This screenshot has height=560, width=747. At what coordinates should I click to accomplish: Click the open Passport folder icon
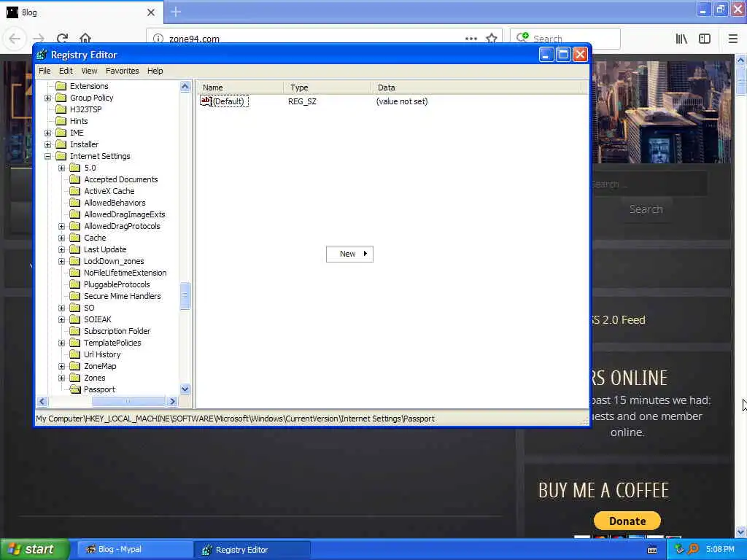[75, 389]
